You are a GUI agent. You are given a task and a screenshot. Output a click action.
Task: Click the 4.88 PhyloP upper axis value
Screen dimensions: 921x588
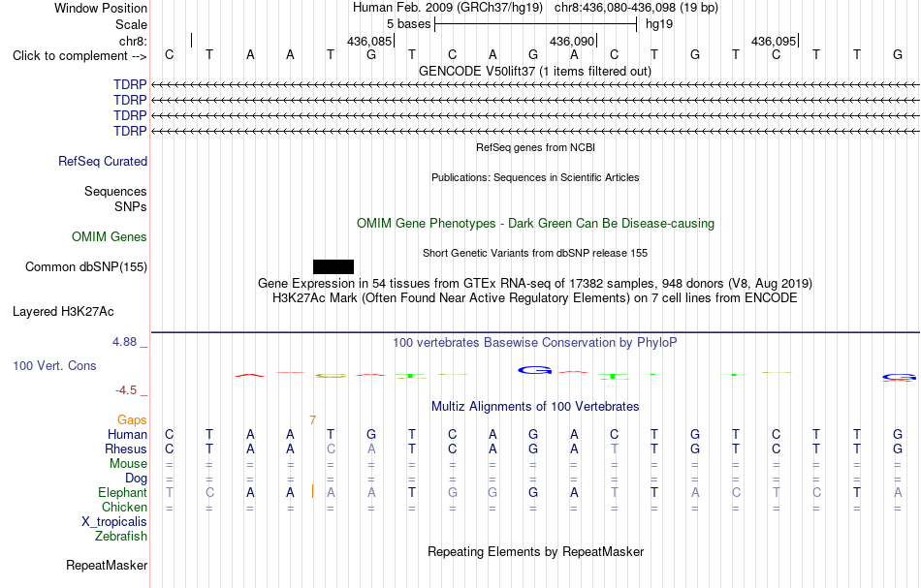(124, 342)
